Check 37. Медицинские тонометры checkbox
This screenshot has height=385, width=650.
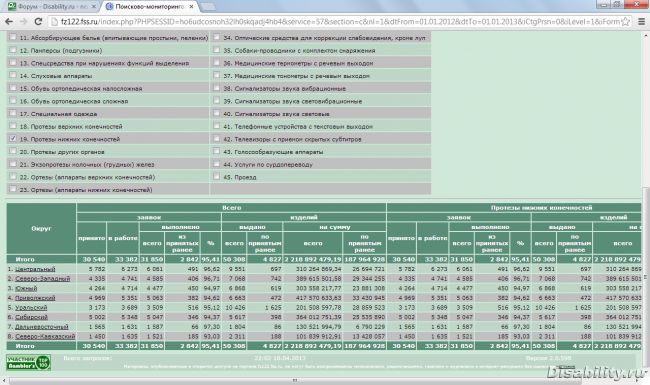216,75
